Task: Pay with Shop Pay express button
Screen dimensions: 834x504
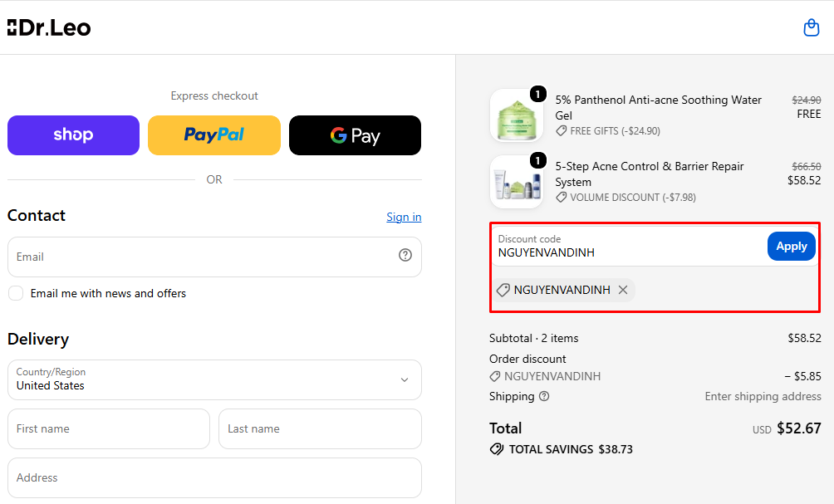Action: pyautogui.click(x=73, y=135)
